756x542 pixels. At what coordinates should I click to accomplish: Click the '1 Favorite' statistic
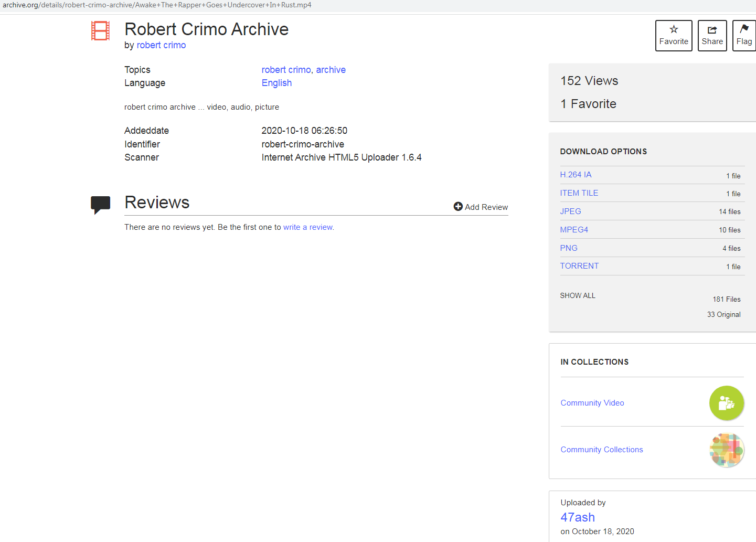point(588,104)
